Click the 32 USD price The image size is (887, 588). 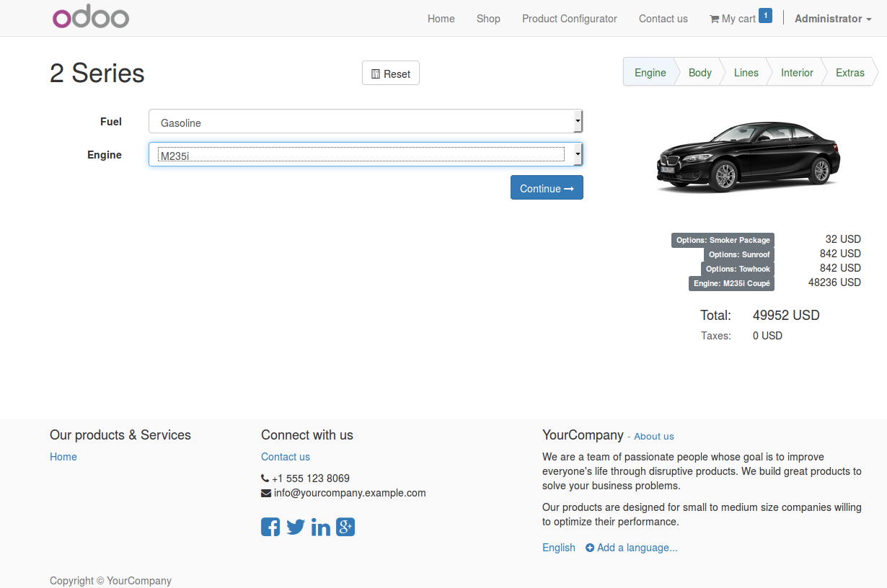tap(843, 239)
